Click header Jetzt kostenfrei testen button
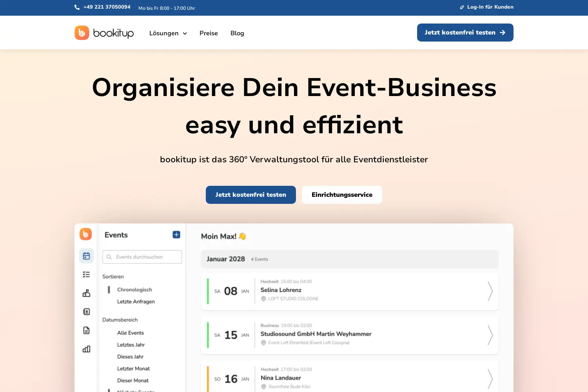Screen dimensions: 588x392 (465, 33)
